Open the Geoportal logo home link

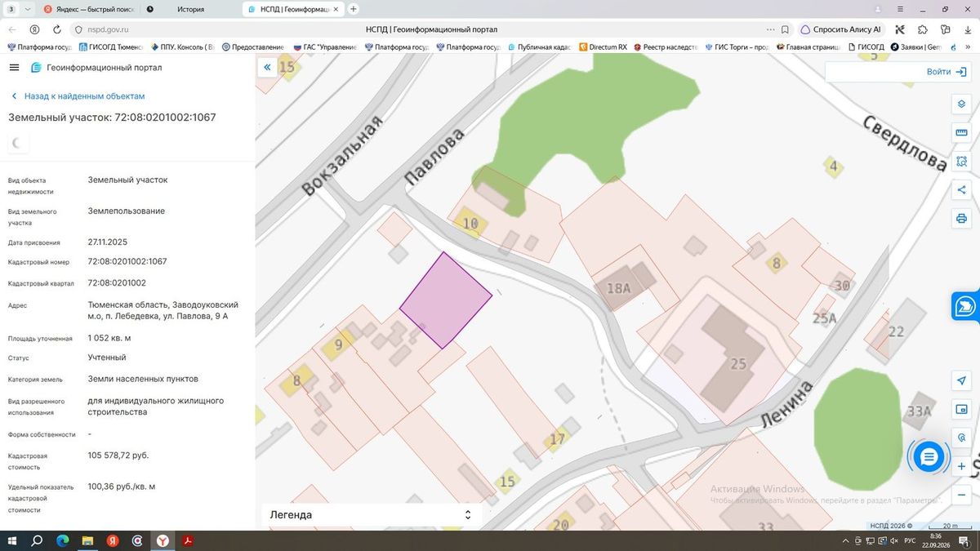[x=96, y=68]
